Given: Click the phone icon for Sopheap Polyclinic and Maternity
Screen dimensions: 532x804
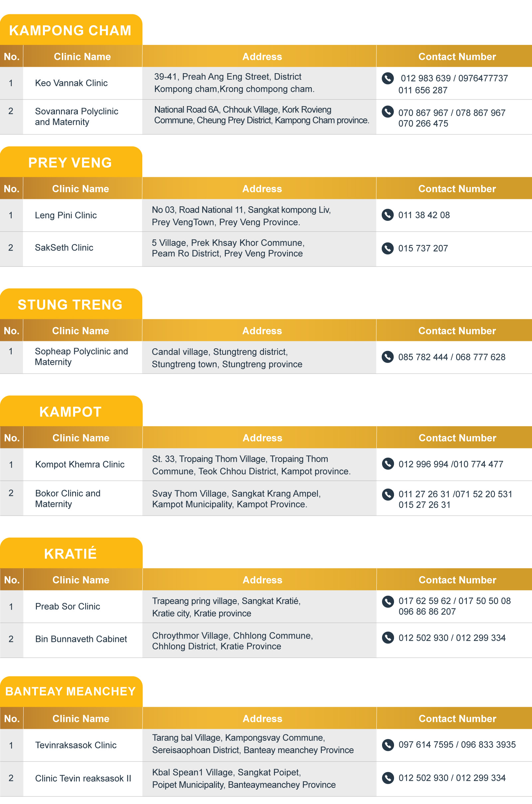Looking at the screenshot, I should click(387, 357).
